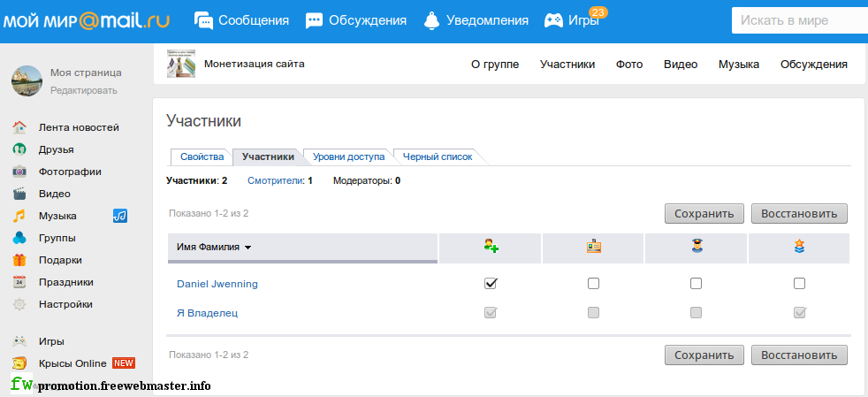Click the Искать в мире search field
The height and width of the screenshot is (397, 868).
[800, 20]
